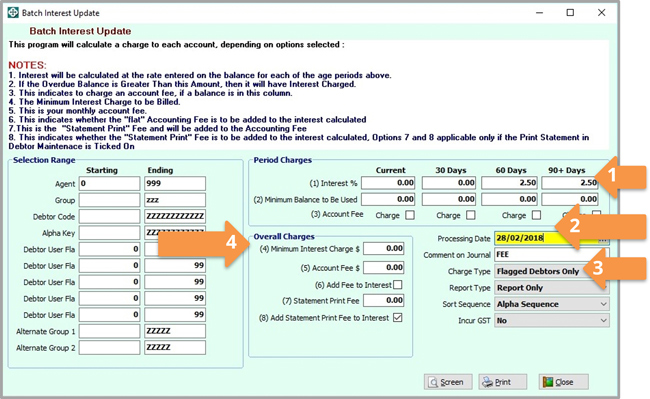
Task: Maximize the Batch Interest Update window
Action: [x=570, y=13]
